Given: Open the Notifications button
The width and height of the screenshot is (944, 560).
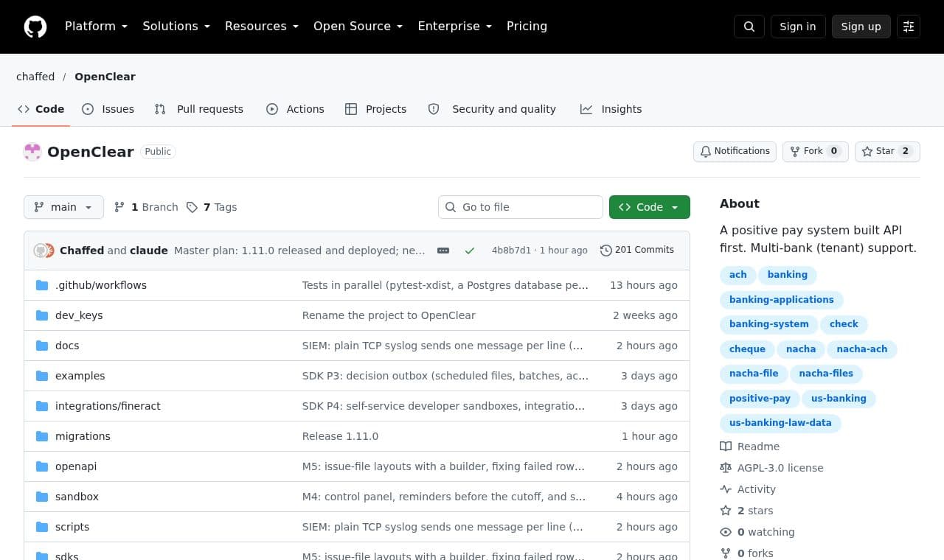Looking at the screenshot, I should (735, 152).
